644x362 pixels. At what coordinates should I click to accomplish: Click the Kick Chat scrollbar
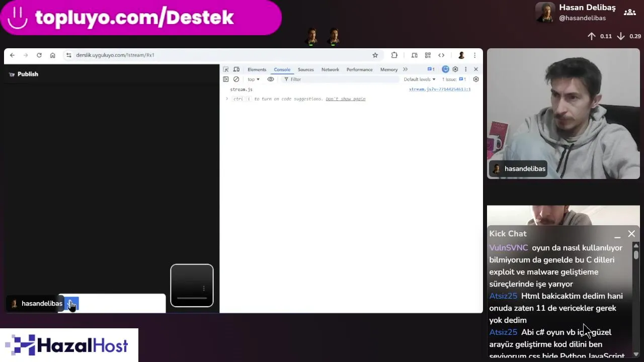636,254
